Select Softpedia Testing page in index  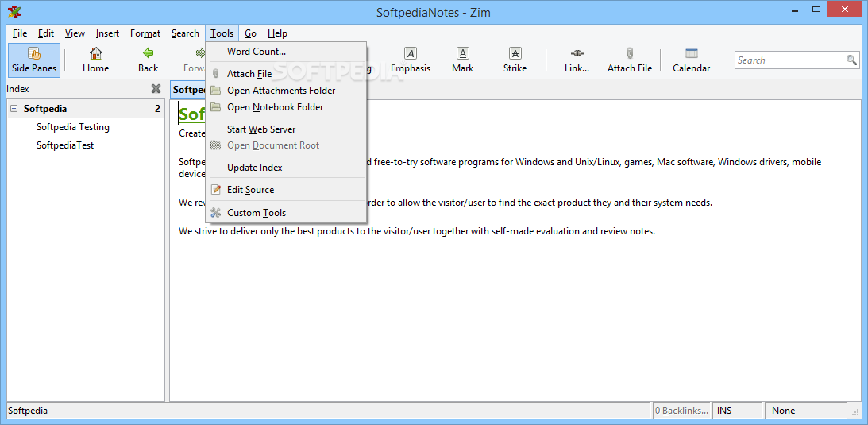tap(73, 127)
